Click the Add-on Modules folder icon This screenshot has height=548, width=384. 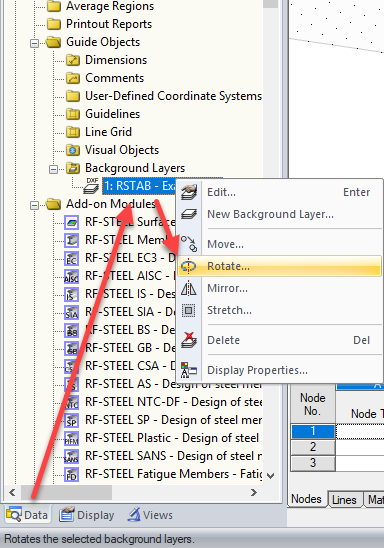[54, 204]
